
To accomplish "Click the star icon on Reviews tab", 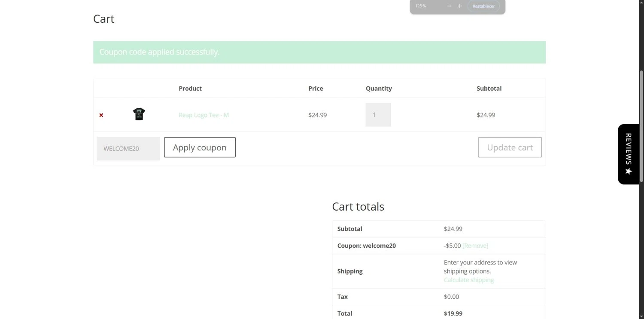I will (629, 171).
